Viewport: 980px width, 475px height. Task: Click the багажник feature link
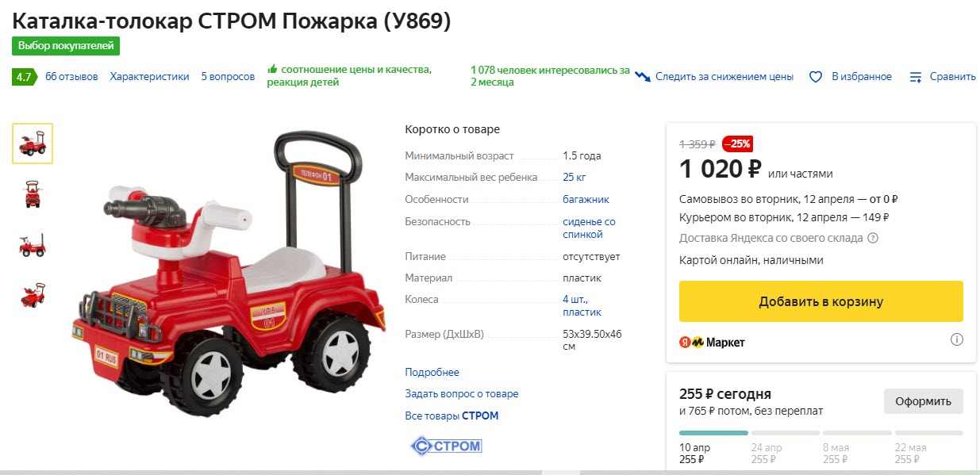click(586, 199)
